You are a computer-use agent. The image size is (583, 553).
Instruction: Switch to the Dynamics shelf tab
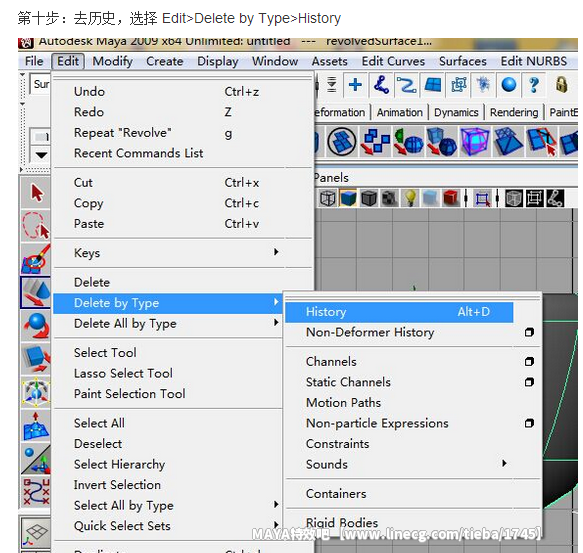[456, 112]
